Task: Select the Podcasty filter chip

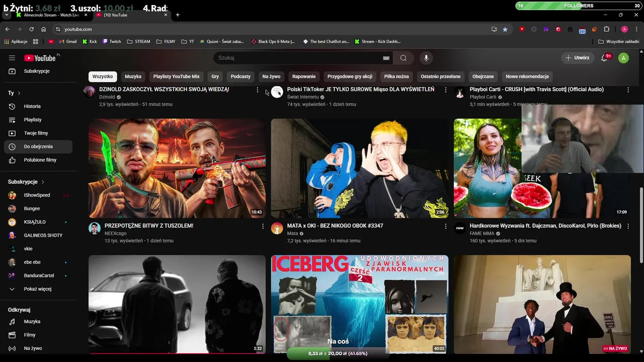Action: coord(240,76)
